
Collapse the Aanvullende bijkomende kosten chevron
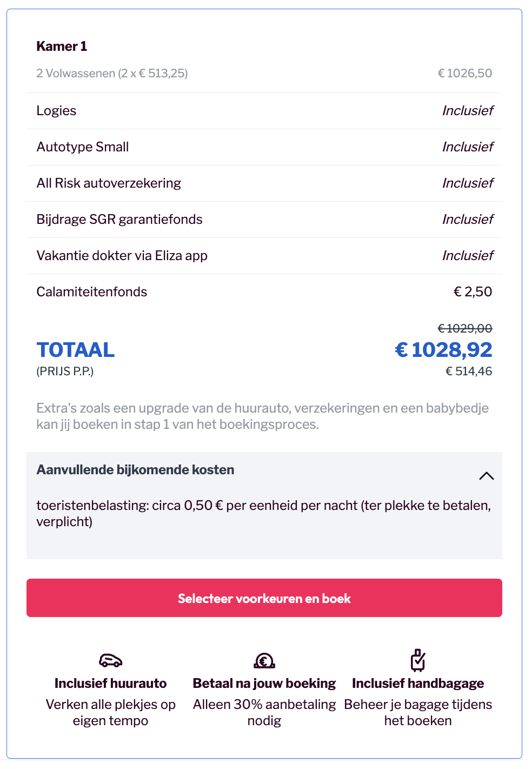487,476
